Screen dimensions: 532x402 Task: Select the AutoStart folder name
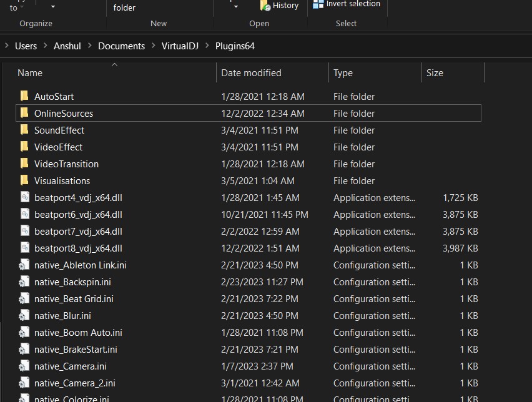click(54, 96)
